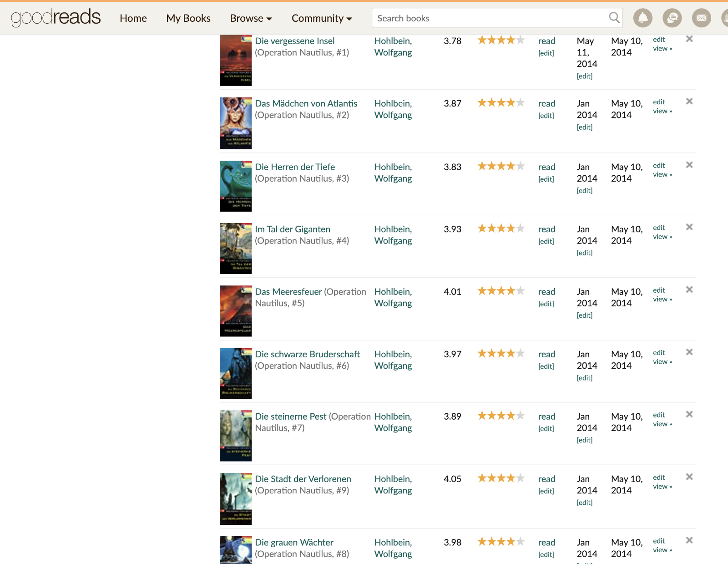This screenshot has width=728, height=564.
Task: Open view link for Die grauen Wächter
Action: point(662,550)
